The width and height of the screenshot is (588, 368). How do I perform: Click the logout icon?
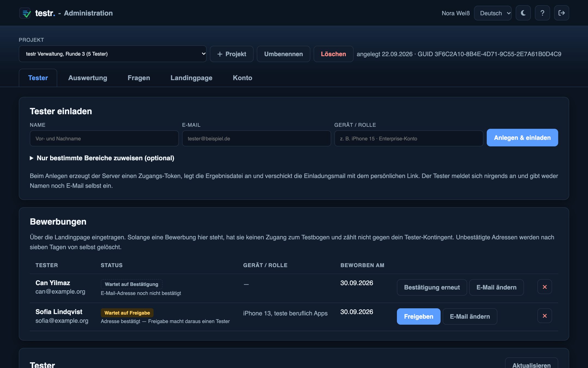point(561,13)
